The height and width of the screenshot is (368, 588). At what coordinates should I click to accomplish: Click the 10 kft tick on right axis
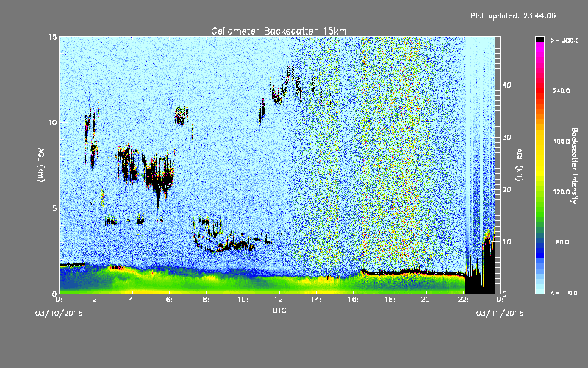pyautogui.click(x=506, y=242)
